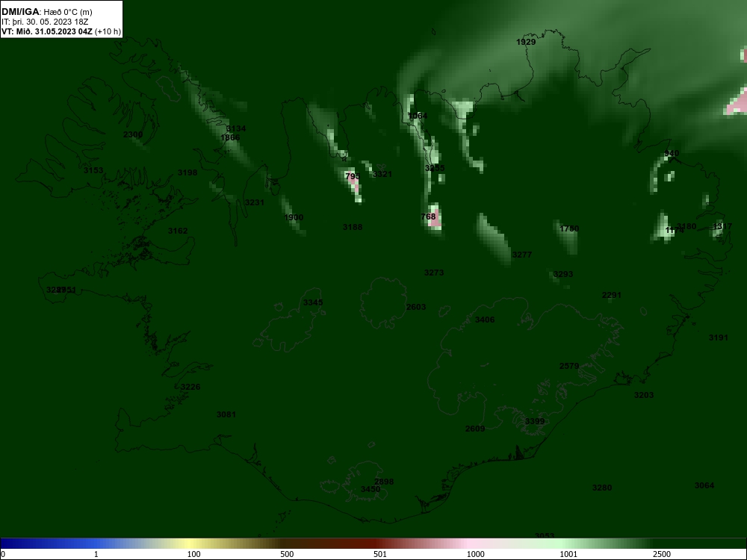Viewport: 747px width, 560px height.
Task: Click the map value 3153
Action: point(93,170)
